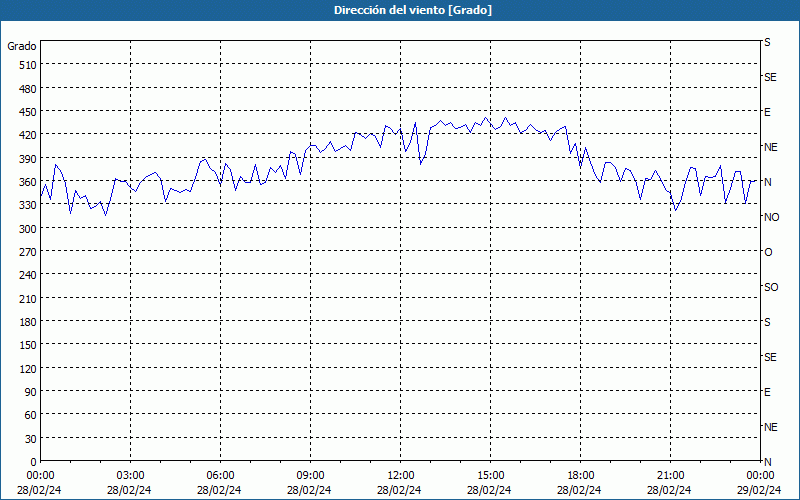Click the 00:00 time label above 28/02/24
The height and width of the screenshot is (500, 800).
point(40,476)
